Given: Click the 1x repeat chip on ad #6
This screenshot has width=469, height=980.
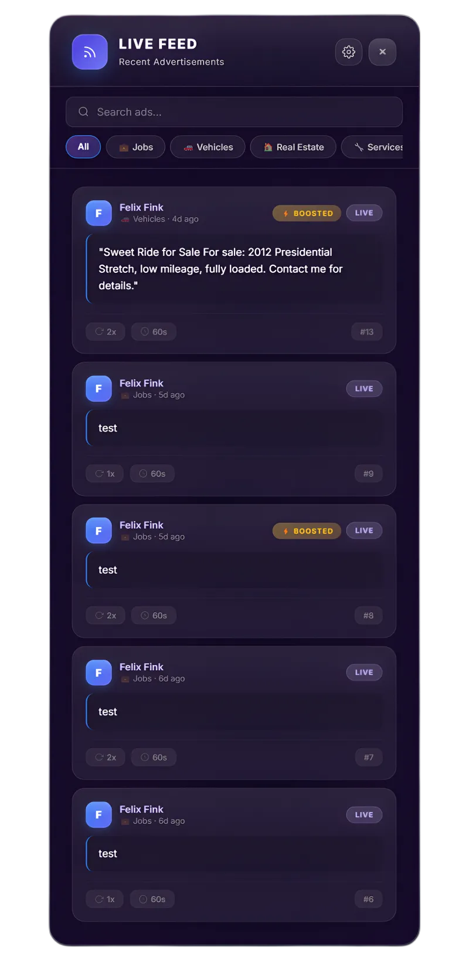Looking at the screenshot, I should click(x=104, y=899).
